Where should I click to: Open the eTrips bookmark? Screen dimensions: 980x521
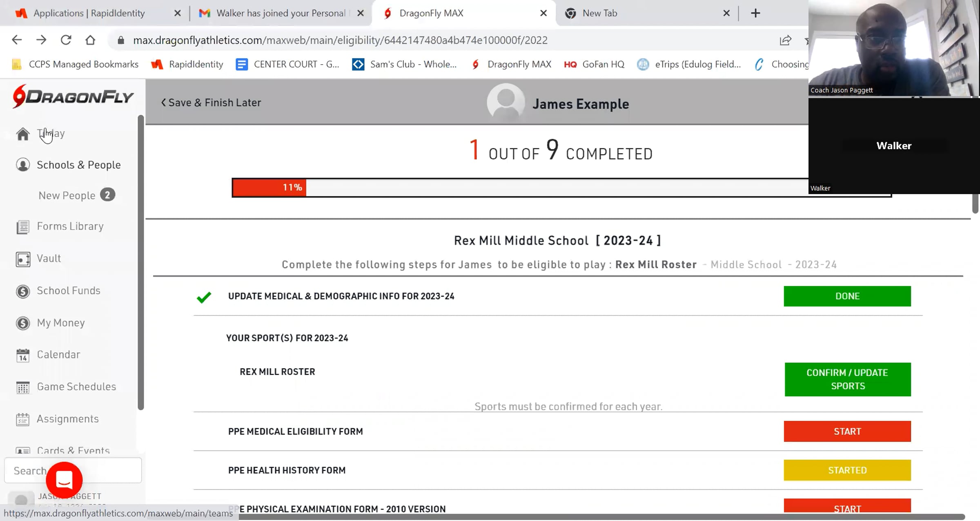click(x=689, y=64)
